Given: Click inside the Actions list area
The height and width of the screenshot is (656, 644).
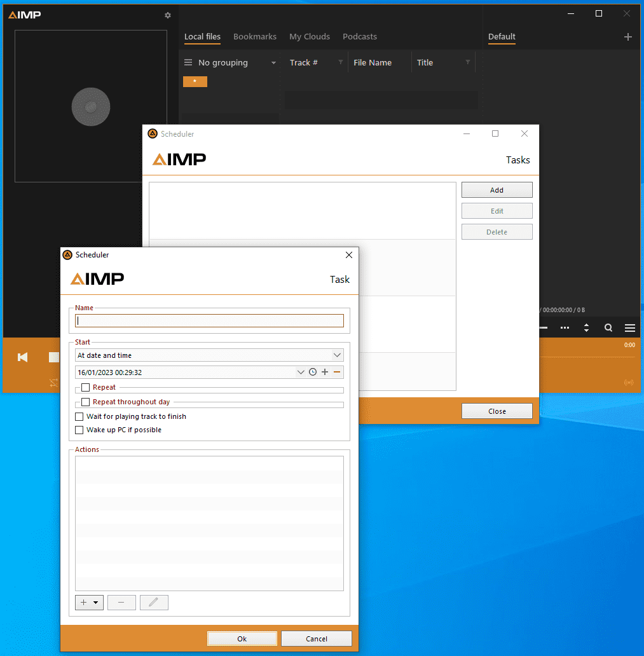Looking at the screenshot, I should tap(209, 523).
